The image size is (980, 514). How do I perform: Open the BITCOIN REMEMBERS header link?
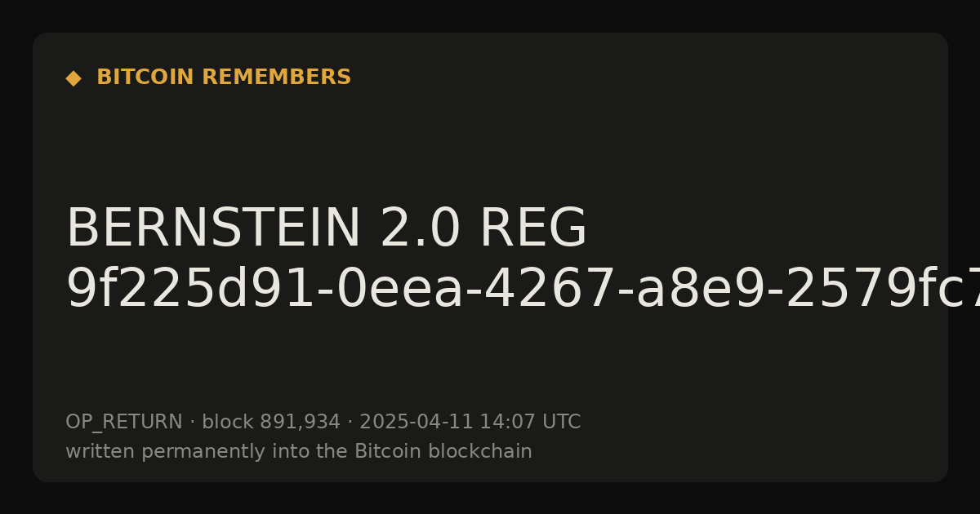pos(224,78)
